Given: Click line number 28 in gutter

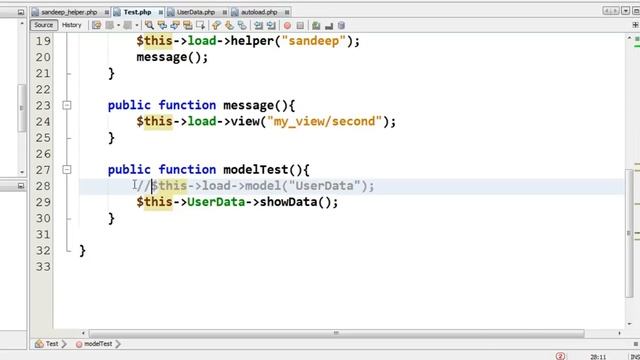Looking at the screenshot, I should (43, 186).
